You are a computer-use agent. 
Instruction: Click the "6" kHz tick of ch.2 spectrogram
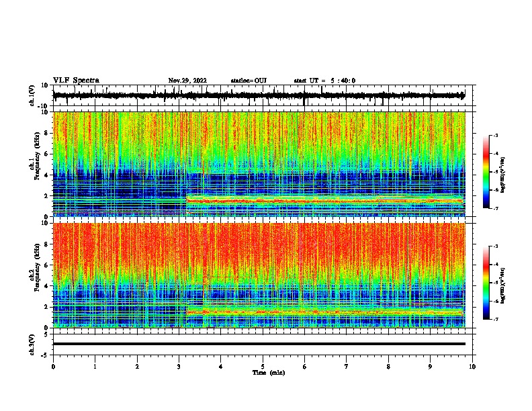coord(46,265)
